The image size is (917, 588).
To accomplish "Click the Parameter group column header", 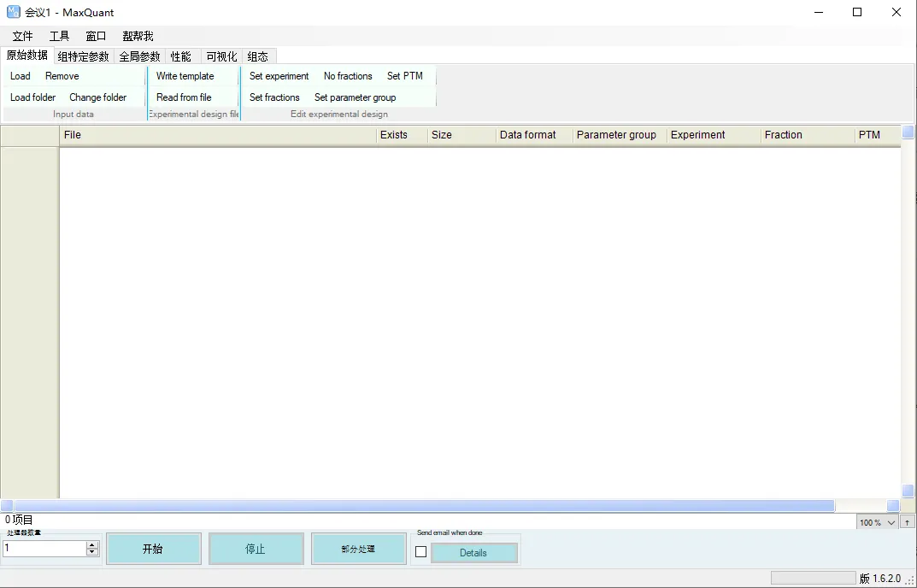I will click(620, 135).
